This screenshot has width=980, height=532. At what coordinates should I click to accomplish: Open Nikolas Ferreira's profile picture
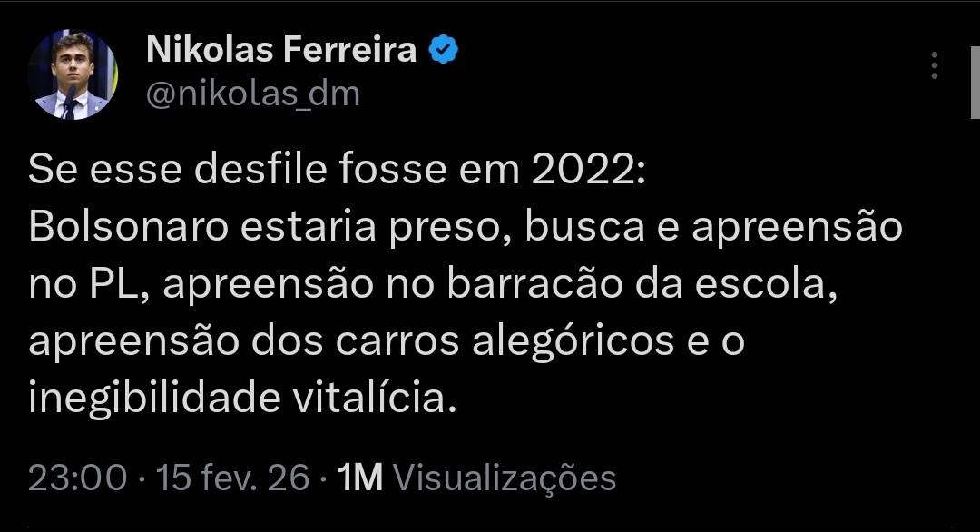[x=73, y=74]
